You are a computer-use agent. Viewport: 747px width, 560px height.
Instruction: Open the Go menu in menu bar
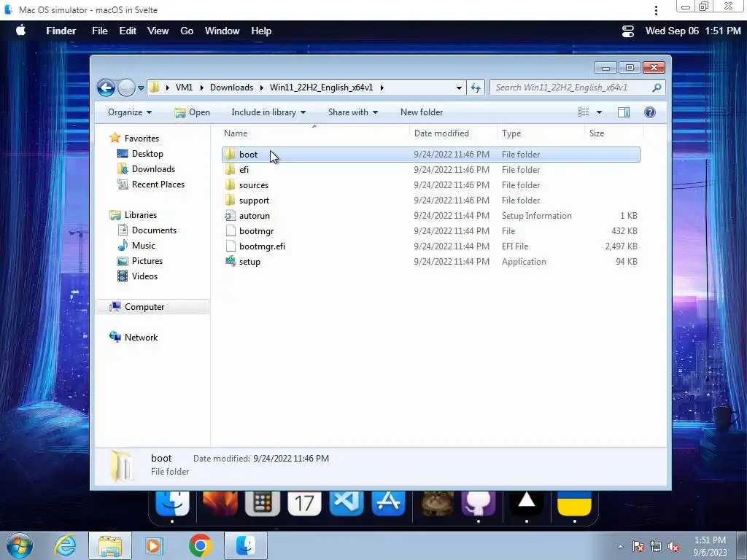tap(187, 31)
